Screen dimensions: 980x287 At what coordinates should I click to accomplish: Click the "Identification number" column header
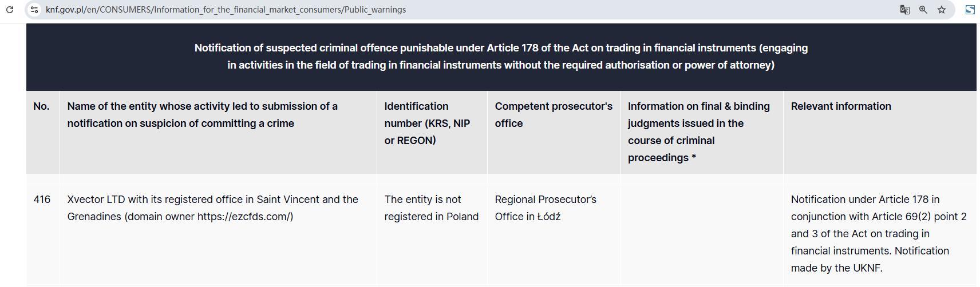click(x=427, y=123)
